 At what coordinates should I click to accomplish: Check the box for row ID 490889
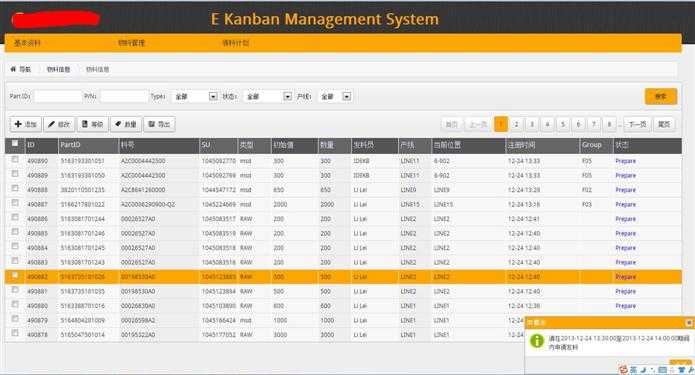coord(15,174)
